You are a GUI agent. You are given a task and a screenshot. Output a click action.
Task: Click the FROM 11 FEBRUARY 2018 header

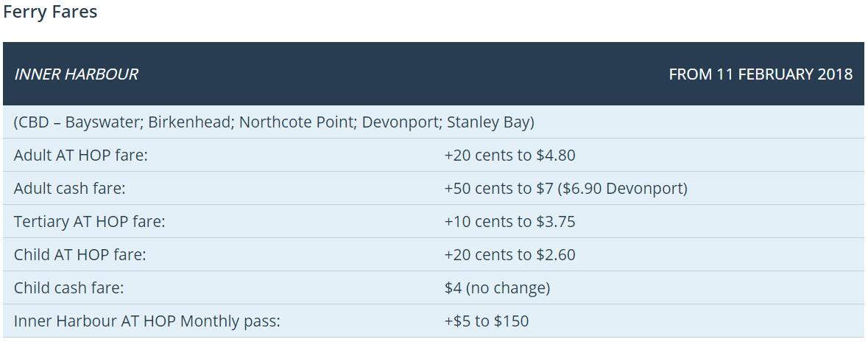(760, 74)
